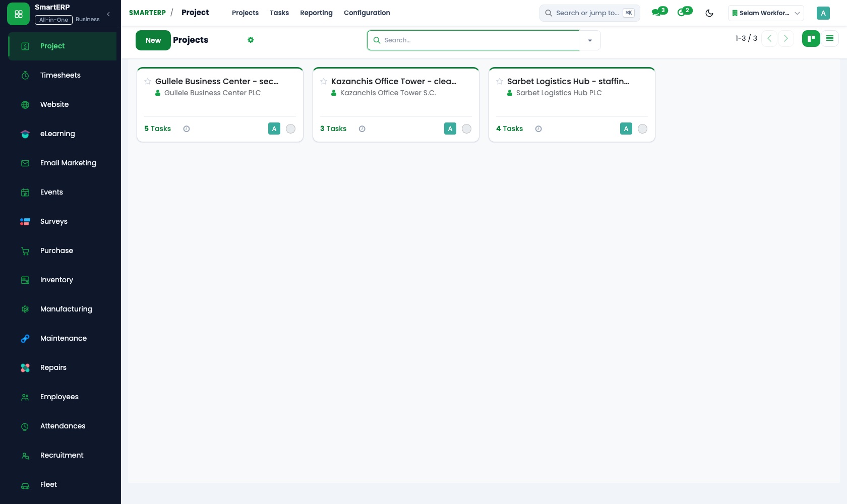The width and height of the screenshot is (847, 504).
Task: Open the activities icon with badge 2
Action: click(x=685, y=12)
